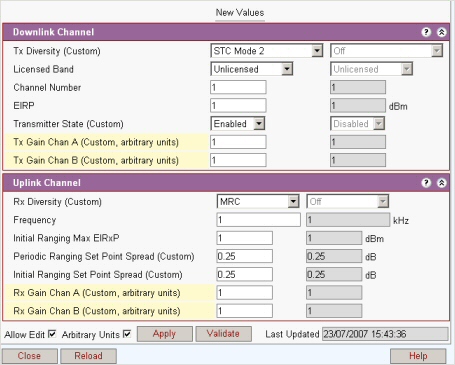Collapse the Uplink Channel panel
The image size is (455, 365).
(x=442, y=183)
